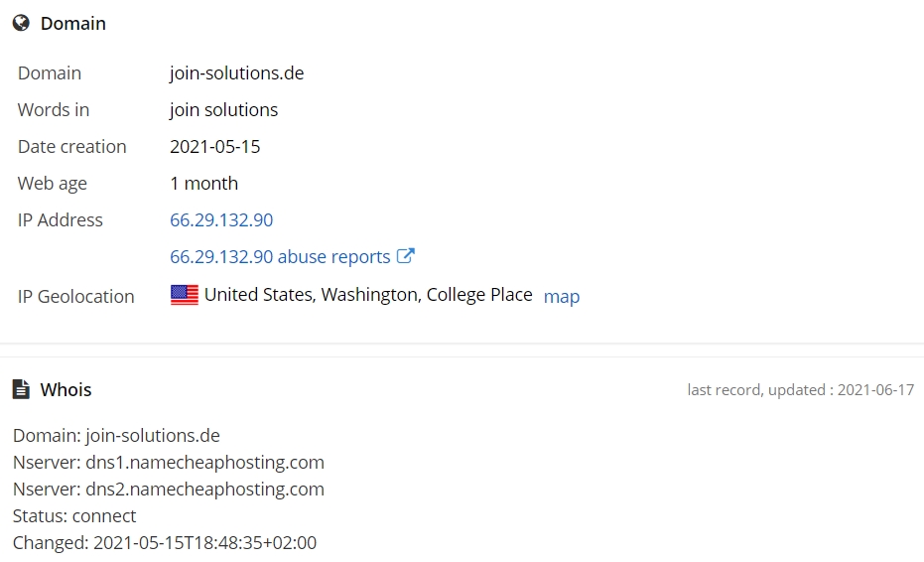Click the United States, Washington, College Place text

(x=368, y=294)
